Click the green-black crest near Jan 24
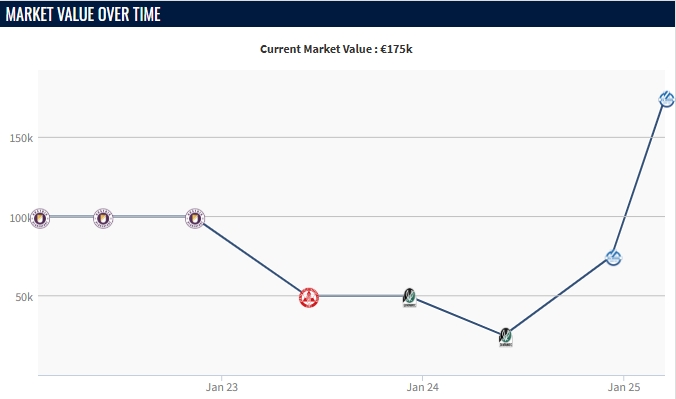Image resolution: width=676 pixels, height=399 pixels. tap(410, 298)
